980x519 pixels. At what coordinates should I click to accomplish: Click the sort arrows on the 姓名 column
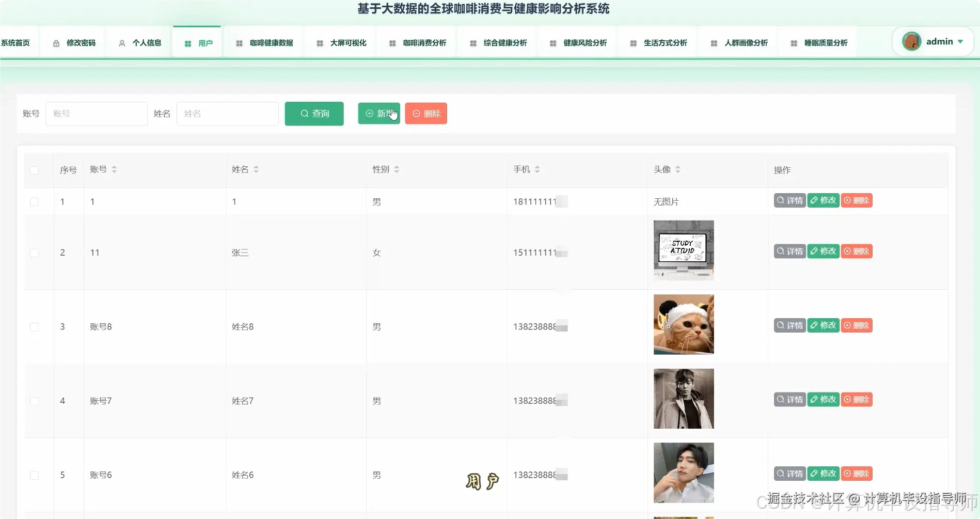256,169
